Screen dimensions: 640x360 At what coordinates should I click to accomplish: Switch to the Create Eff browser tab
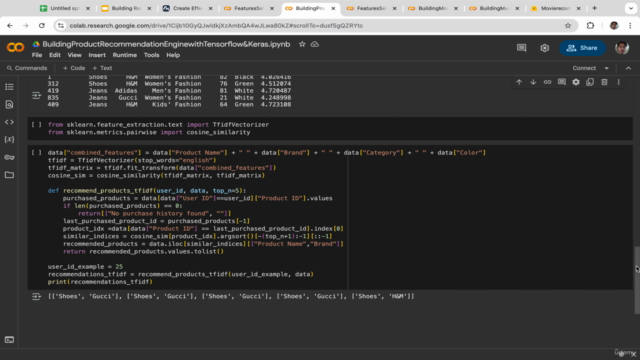[187, 8]
